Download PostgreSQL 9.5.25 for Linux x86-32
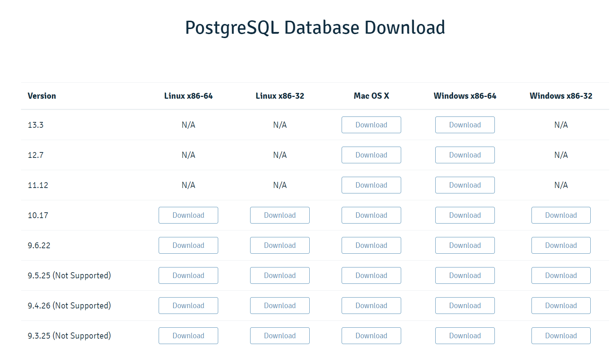 tap(280, 275)
